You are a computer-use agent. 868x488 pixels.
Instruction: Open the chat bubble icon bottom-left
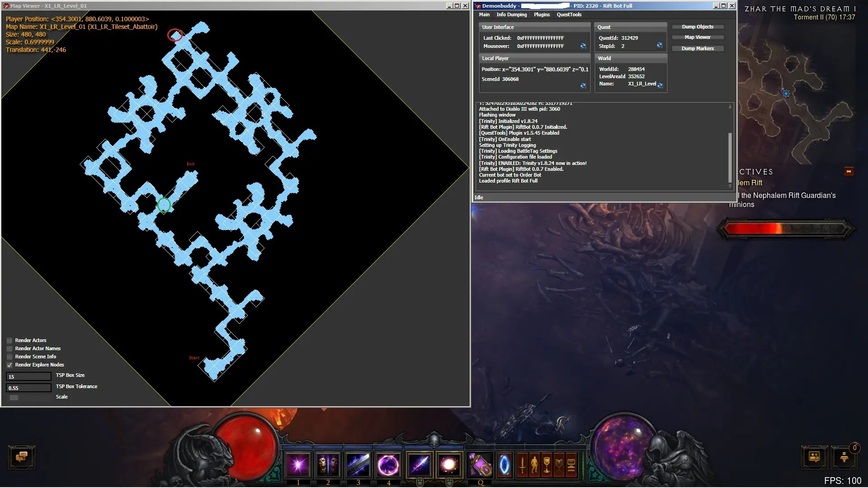[x=21, y=457]
